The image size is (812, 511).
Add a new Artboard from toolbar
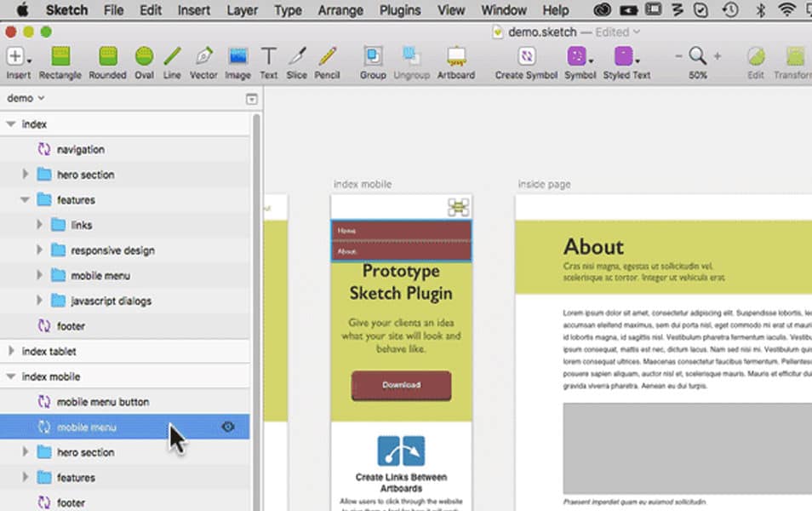click(x=456, y=57)
